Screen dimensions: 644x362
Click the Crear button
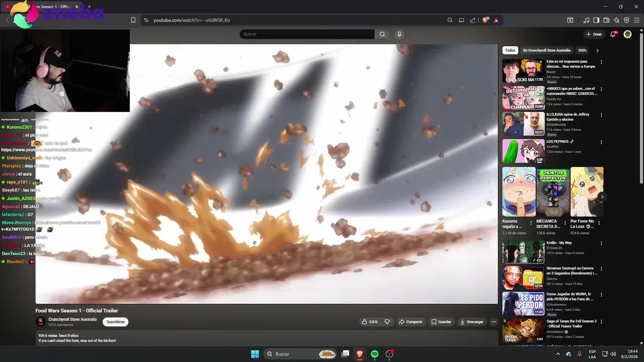point(594,34)
